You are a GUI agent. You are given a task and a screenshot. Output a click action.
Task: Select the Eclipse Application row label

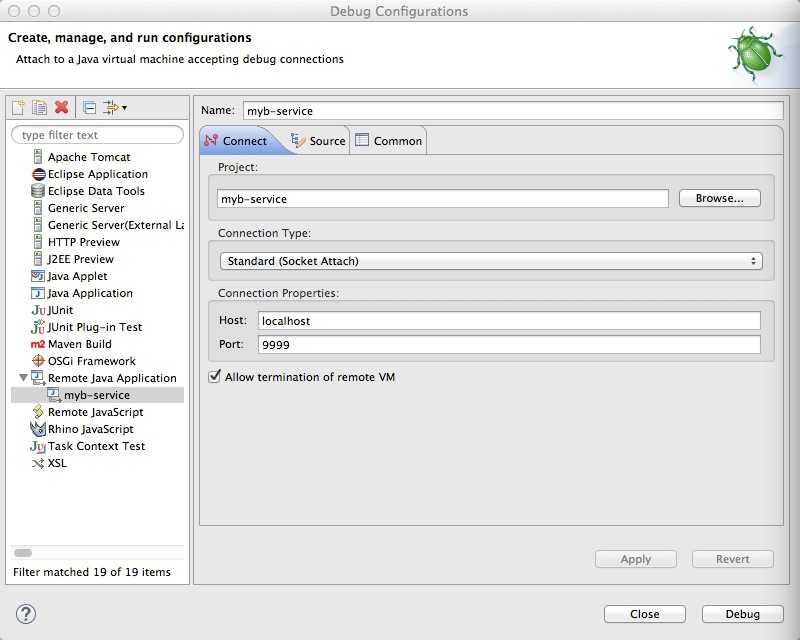tap(98, 174)
